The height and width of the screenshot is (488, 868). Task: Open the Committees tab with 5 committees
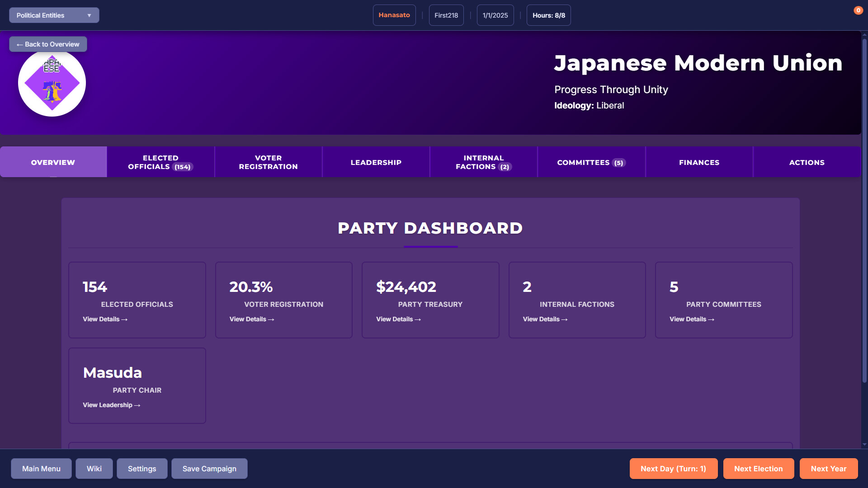coord(590,162)
